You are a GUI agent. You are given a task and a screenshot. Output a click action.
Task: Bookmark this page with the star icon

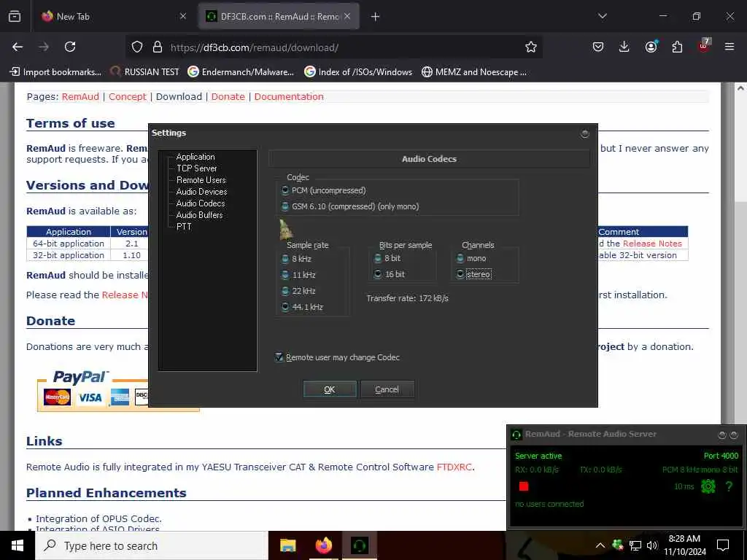531,47
